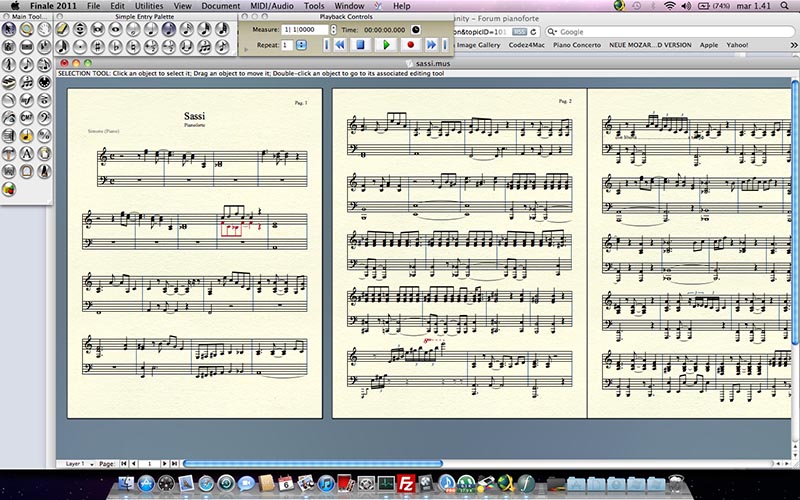Image resolution: width=800 pixels, height=500 pixels.
Task: Click the horizontal blue scrollbar
Action: [x=312, y=464]
